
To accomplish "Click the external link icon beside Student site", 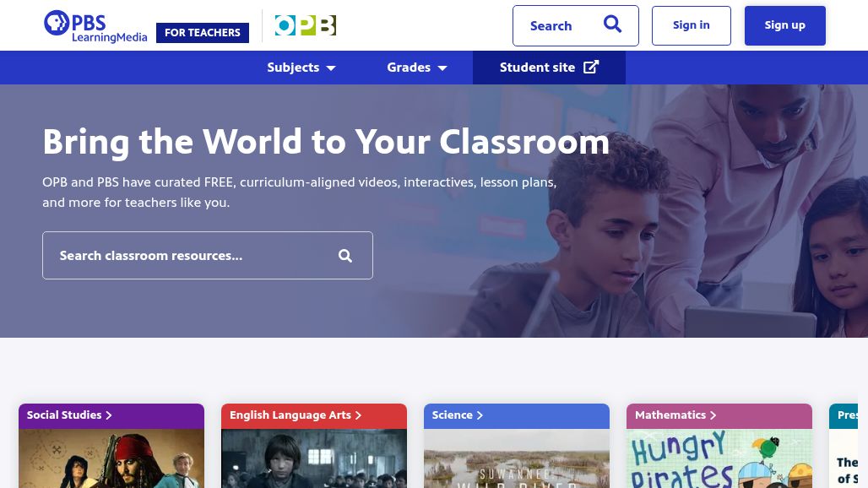I will (591, 67).
